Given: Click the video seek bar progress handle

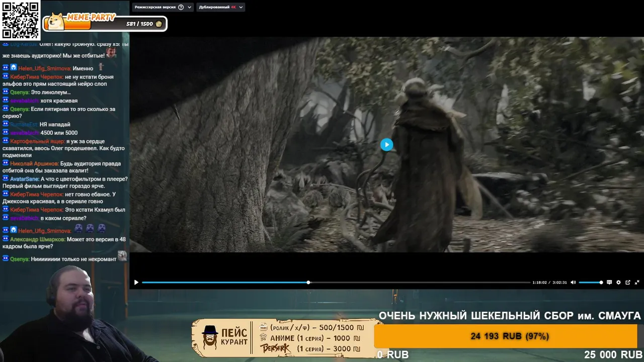Looking at the screenshot, I should (x=308, y=283).
